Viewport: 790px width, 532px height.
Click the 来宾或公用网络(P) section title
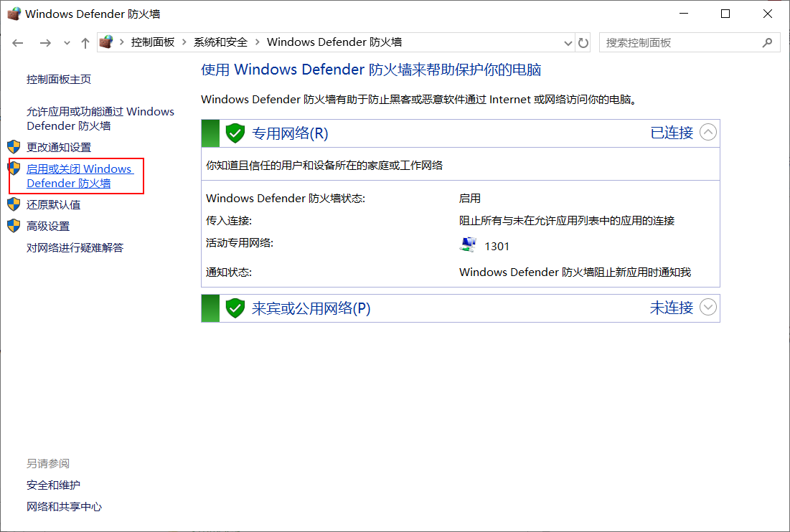coord(311,308)
